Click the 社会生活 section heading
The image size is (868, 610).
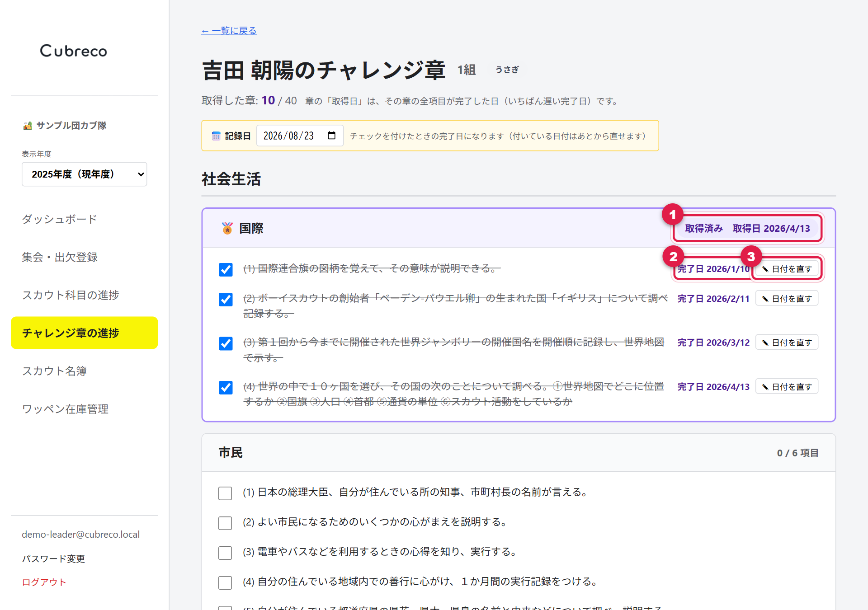click(x=231, y=179)
